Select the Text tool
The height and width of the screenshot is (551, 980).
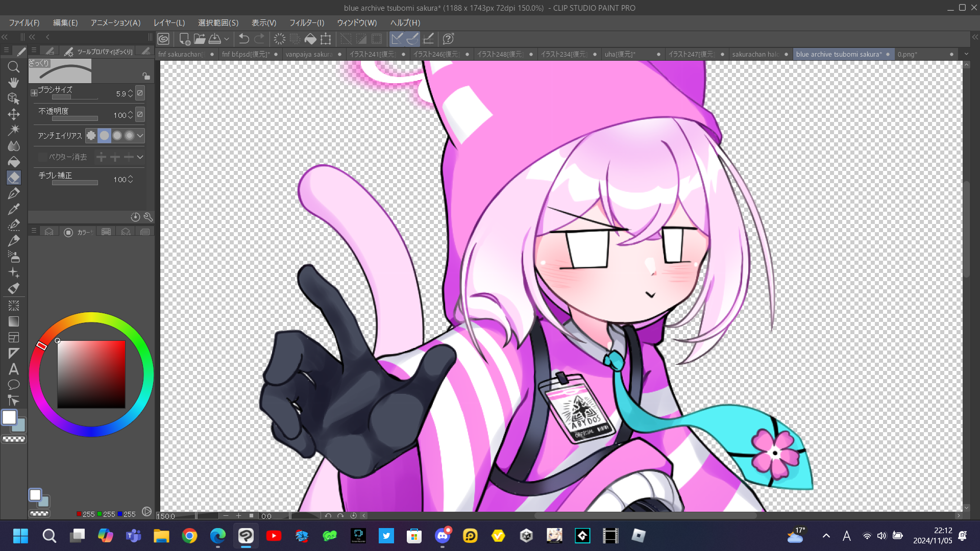coord(14,369)
